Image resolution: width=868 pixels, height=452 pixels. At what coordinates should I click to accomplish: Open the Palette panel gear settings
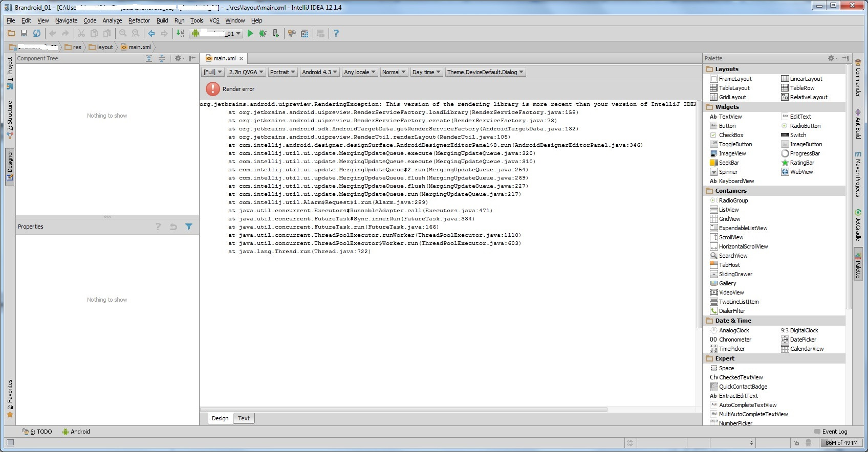833,58
